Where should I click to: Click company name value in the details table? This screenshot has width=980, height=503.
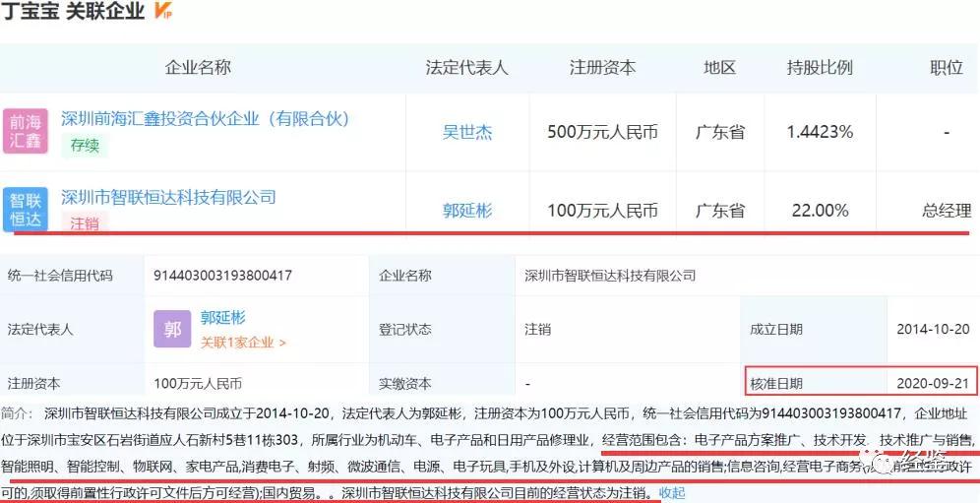(610, 276)
